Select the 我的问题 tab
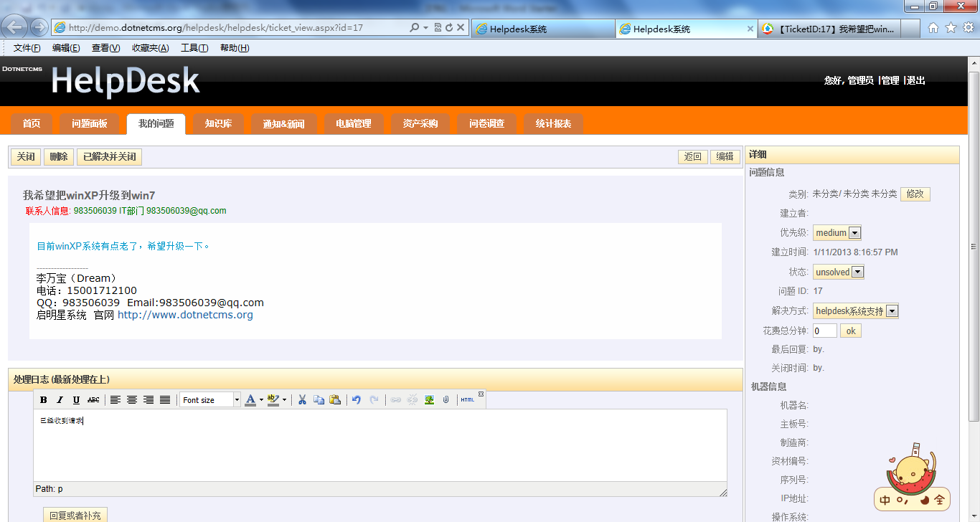The height and width of the screenshot is (522, 980). pos(156,124)
